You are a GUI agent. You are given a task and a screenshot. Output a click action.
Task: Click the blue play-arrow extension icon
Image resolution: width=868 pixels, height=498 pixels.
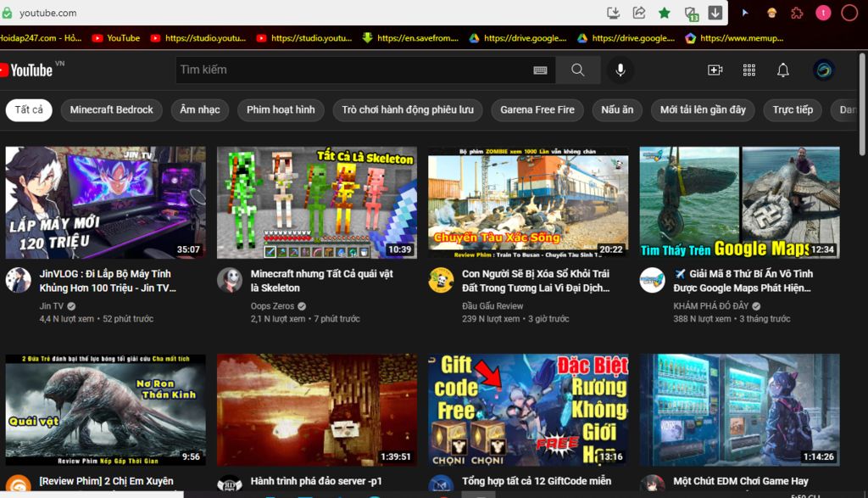point(745,13)
